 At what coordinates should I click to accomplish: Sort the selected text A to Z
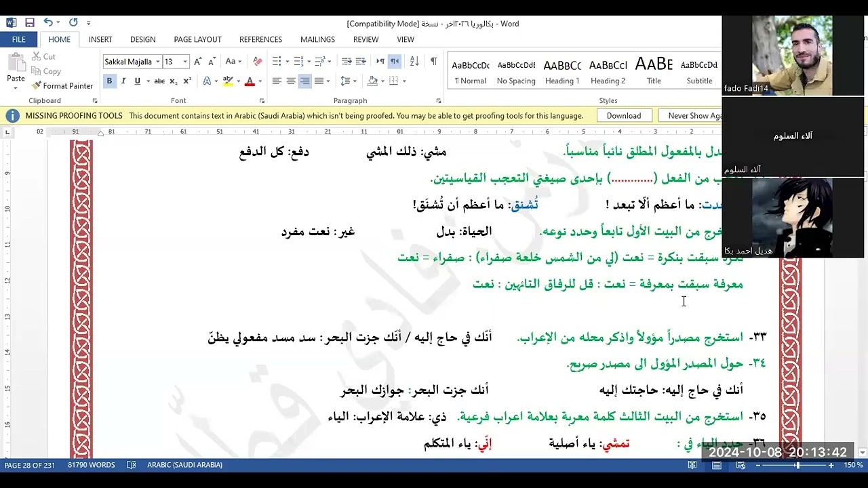pyautogui.click(x=414, y=62)
